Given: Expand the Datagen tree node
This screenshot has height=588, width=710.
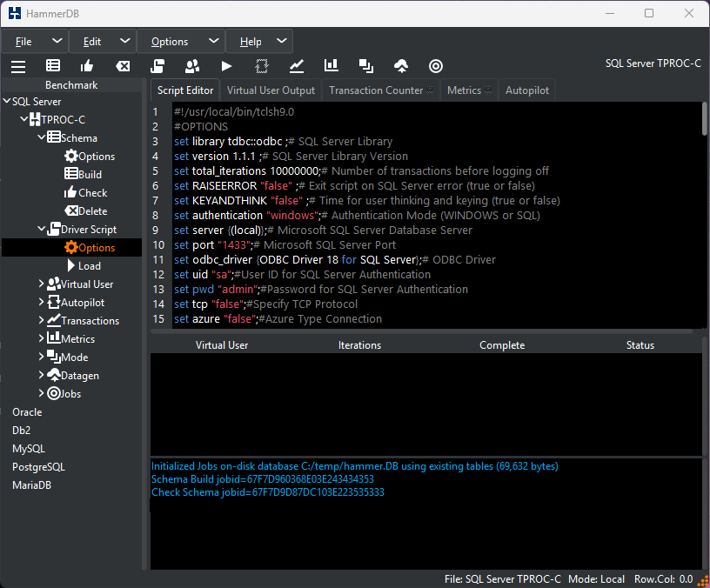Looking at the screenshot, I should coord(41,375).
